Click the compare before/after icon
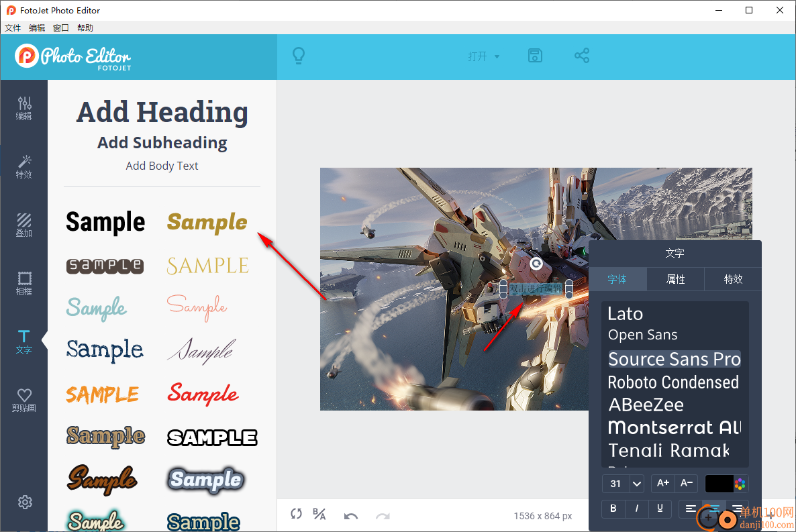Screen dimensions: 796x532 pos(319,514)
